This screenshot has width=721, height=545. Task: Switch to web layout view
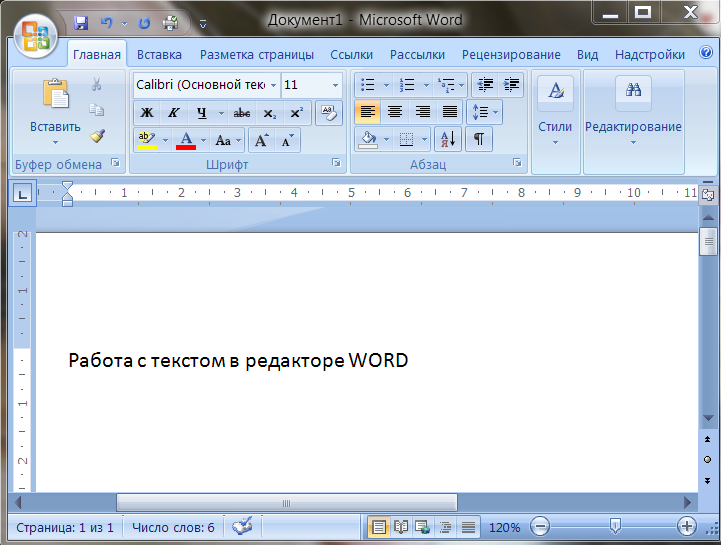423,527
